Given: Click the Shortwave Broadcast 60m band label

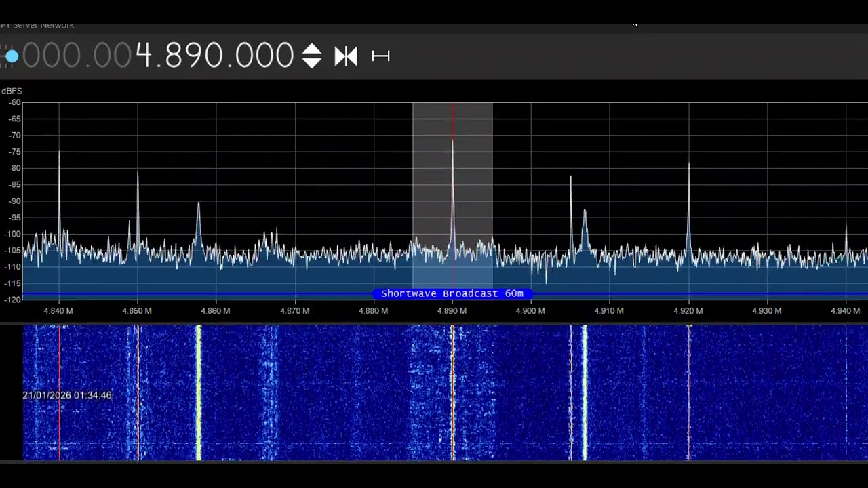Looking at the screenshot, I should point(452,293).
